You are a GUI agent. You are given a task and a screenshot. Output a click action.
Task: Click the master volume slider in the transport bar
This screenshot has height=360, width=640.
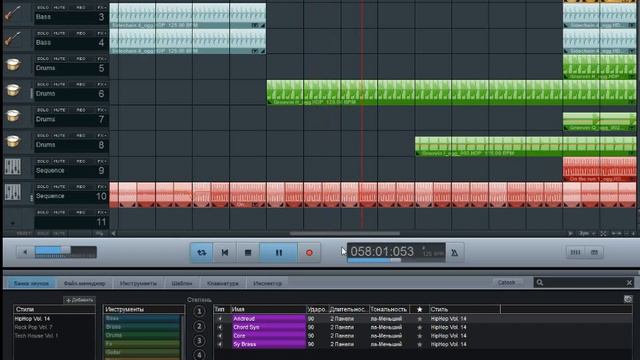point(66,252)
